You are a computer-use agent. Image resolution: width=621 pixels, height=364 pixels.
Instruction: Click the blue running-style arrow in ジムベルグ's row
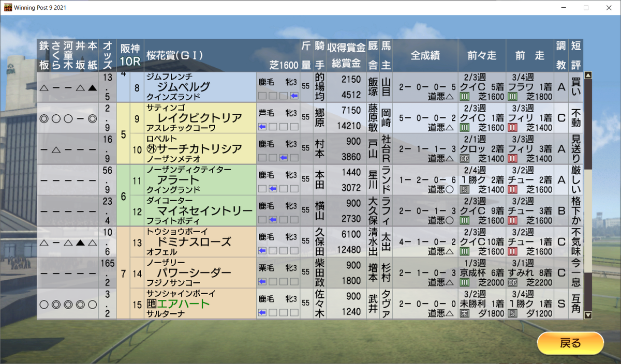click(294, 96)
